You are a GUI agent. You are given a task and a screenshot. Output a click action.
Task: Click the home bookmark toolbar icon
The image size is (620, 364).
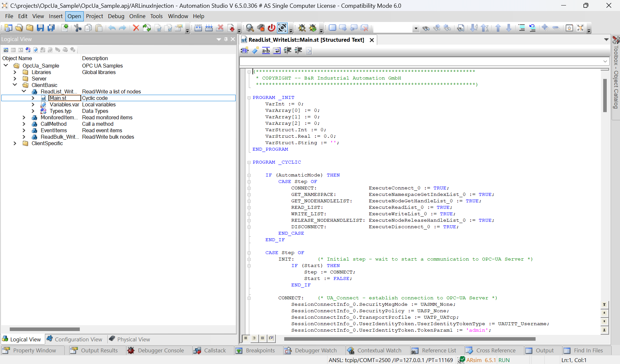[569, 28]
